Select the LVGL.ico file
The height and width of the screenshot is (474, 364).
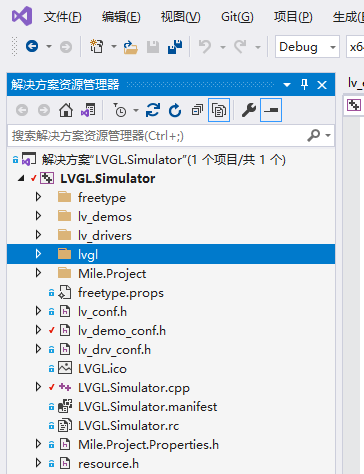[102, 369]
